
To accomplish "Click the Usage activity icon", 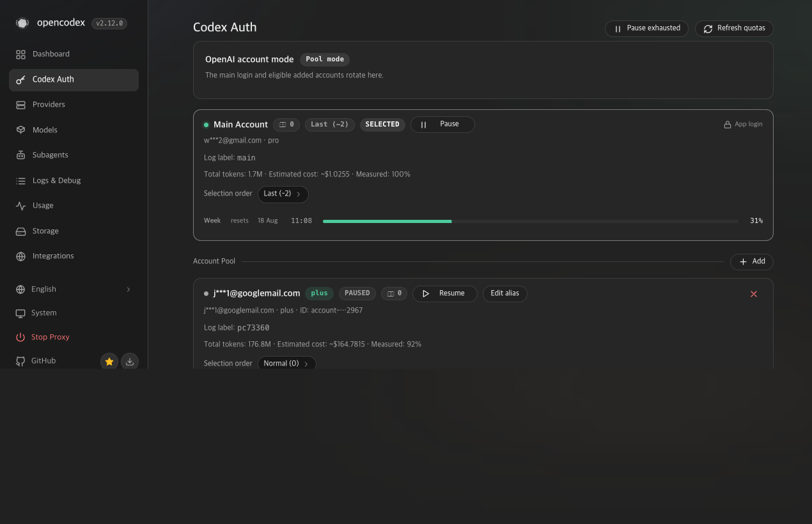I will click(20, 206).
